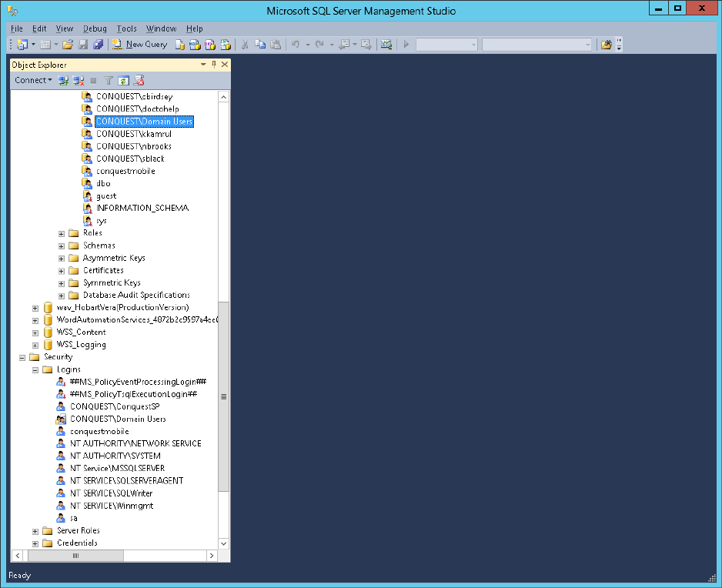Screen dimensions: 722x588
Task: Click the Navigate Forward icon
Action: 366,44
